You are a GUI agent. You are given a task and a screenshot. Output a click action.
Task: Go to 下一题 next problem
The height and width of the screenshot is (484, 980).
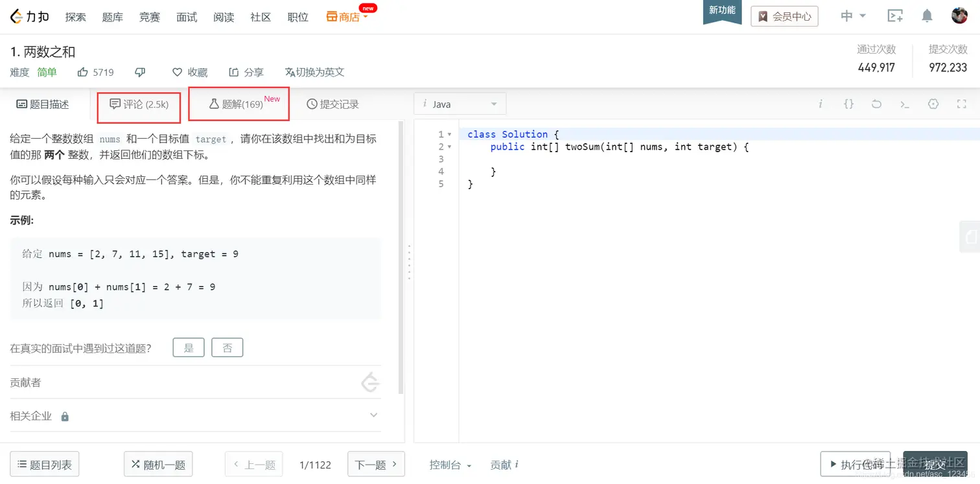coord(376,465)
